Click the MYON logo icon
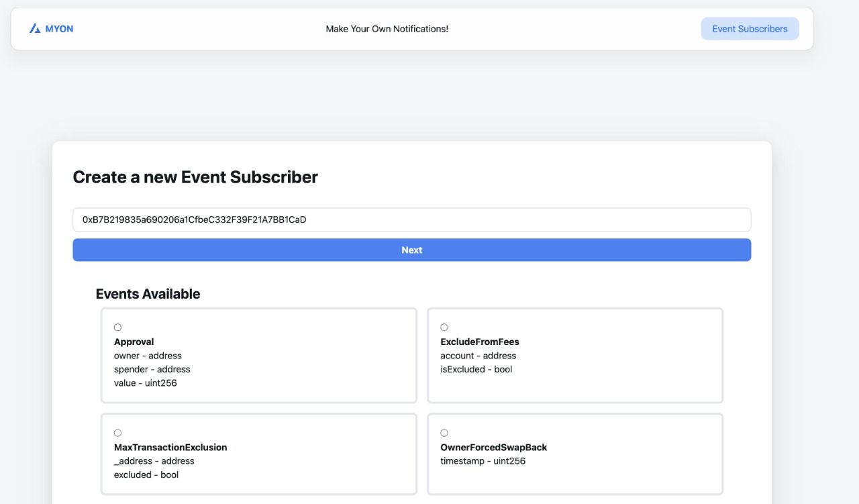859x504 pixels. [35, 29]
